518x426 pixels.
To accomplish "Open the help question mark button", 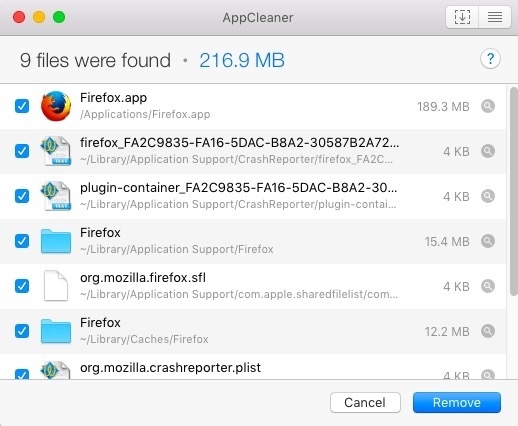I will [490, 59].
